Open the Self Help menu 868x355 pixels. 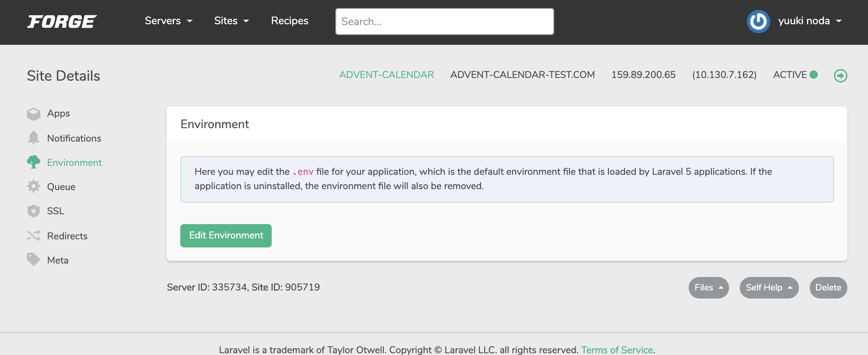[769, 288]
